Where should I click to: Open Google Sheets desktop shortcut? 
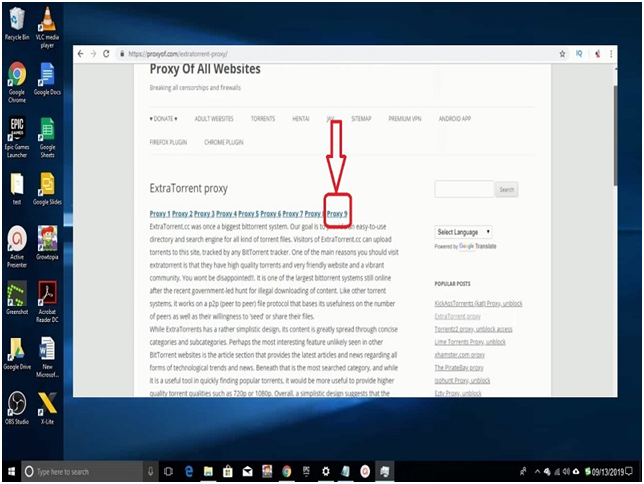tap(47, 137)
